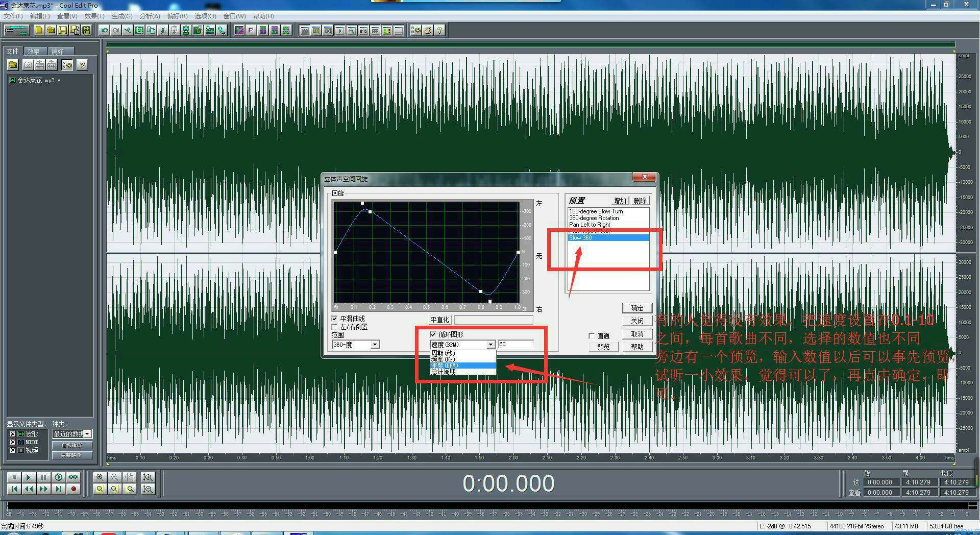Open the 分析(A) analyze menu
The image size is (980, 535).
[150, 16]
